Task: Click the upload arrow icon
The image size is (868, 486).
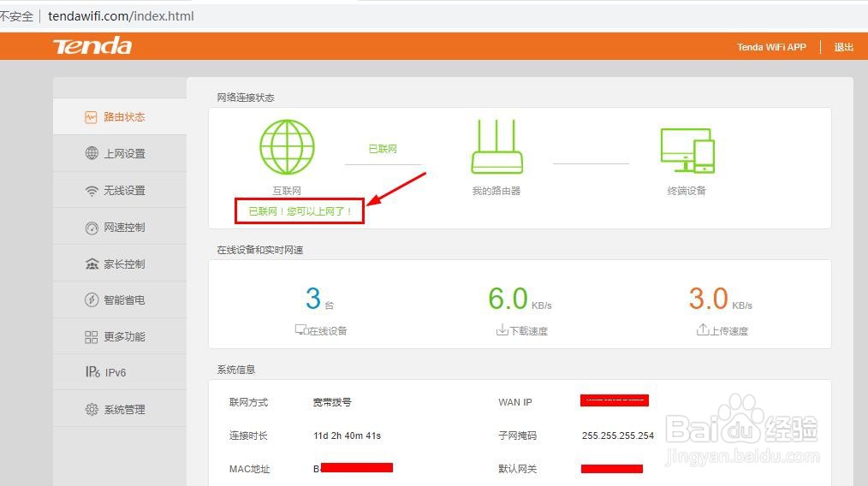Action: (703, 329)
